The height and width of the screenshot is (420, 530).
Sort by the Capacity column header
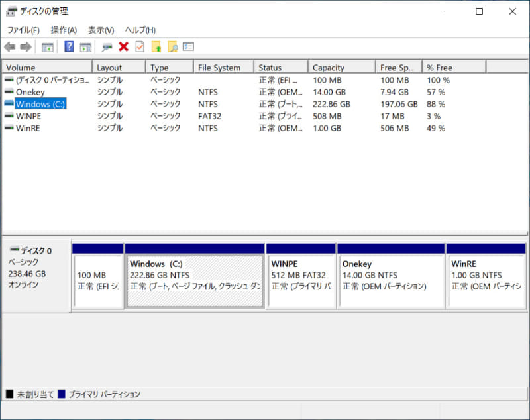(342, 68)
